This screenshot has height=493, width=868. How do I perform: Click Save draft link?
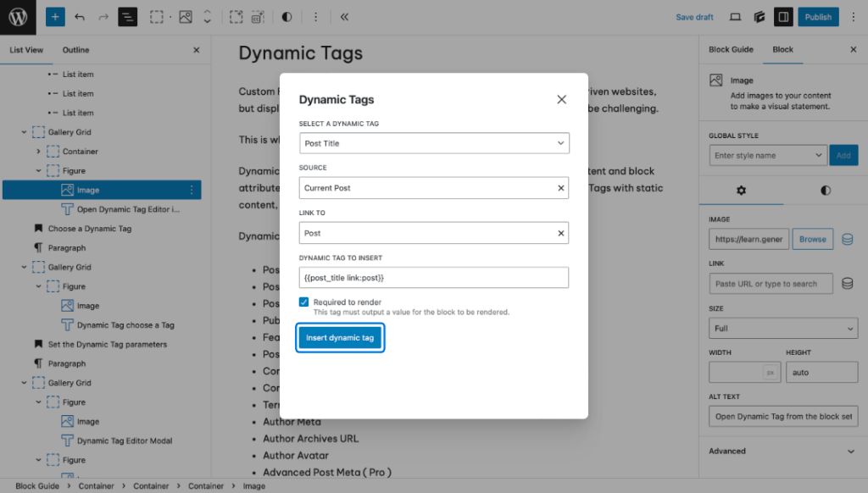694,17
